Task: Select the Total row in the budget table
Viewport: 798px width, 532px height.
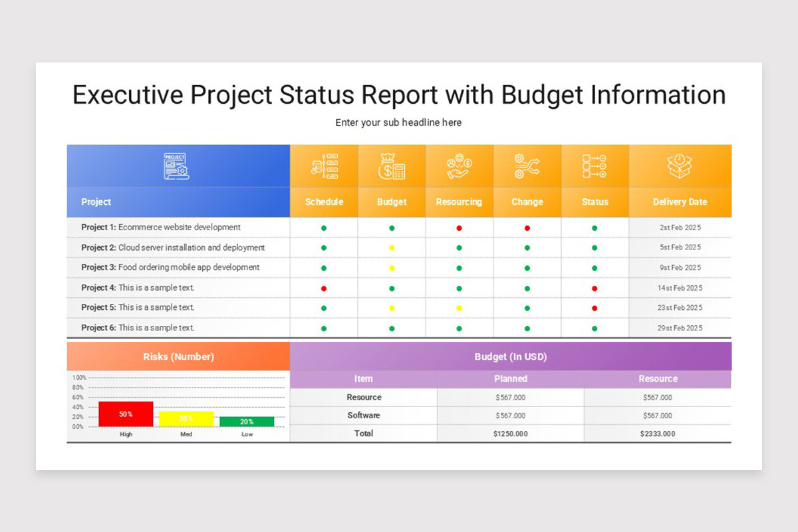Action: 364,433
